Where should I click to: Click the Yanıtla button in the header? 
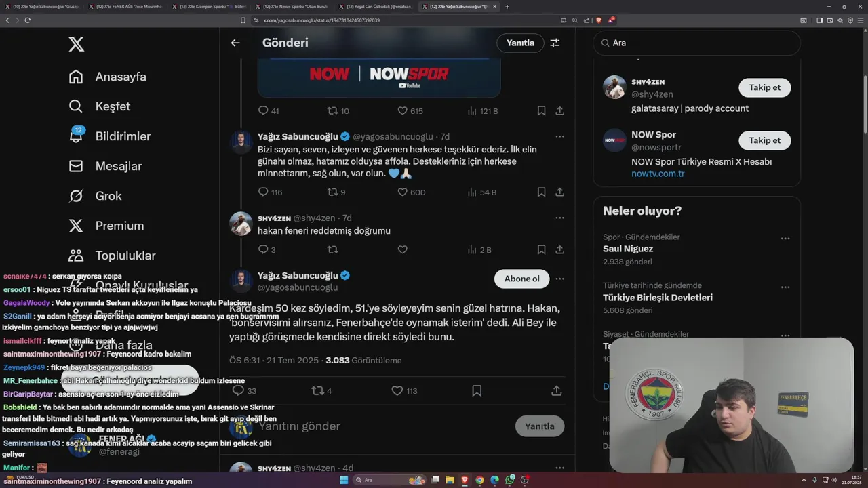(x=520, y=43)
